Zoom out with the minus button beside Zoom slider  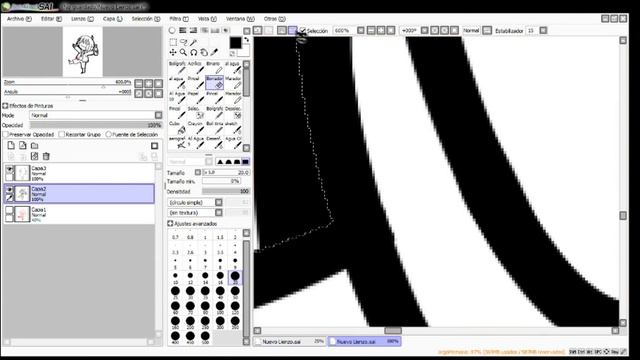(139, 83)
